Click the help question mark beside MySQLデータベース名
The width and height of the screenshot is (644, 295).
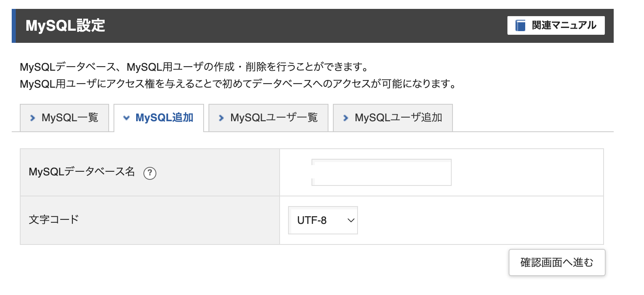(x=149, y=173)
